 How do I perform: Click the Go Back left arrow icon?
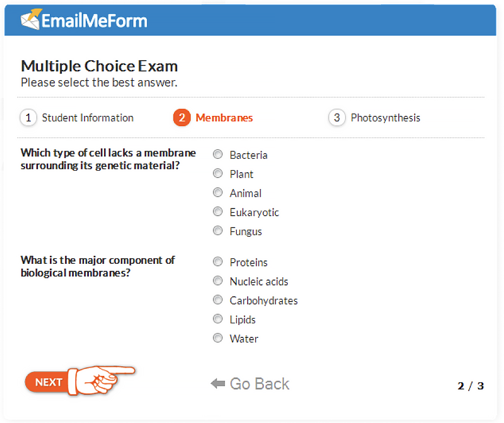(218, 383)
